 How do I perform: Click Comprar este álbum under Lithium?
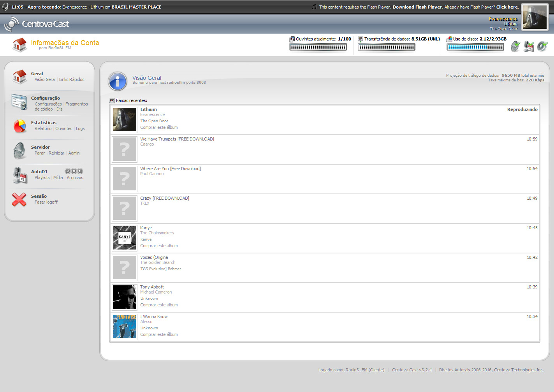(159, 127)
